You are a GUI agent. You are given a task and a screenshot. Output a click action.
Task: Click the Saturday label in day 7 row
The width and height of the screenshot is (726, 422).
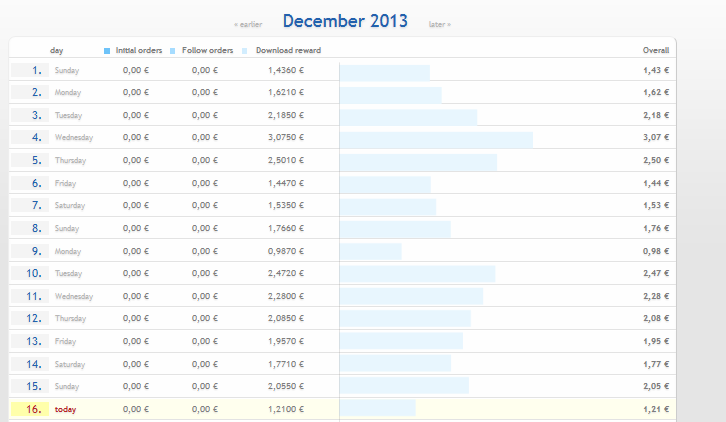[x=70, y=206]
